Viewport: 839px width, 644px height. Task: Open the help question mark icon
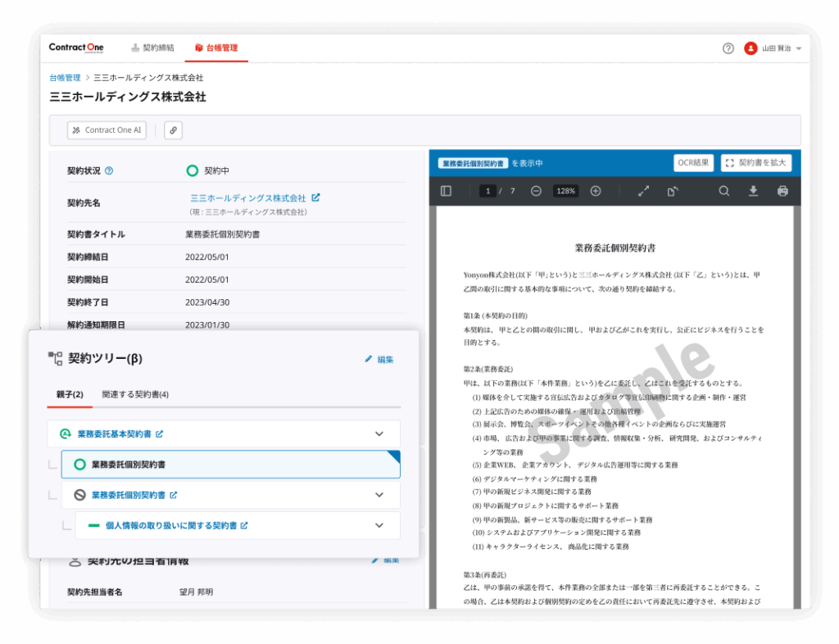pos(728,48)
